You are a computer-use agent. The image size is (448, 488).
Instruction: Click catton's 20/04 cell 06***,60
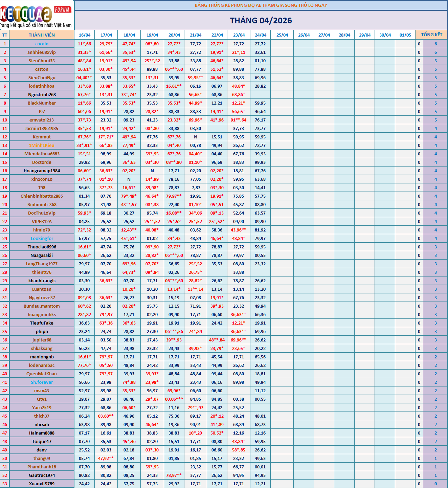tap(174, 69)
